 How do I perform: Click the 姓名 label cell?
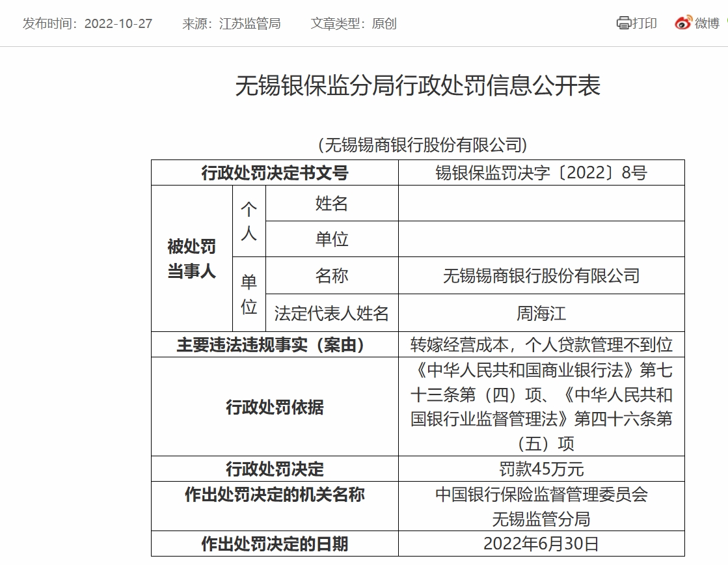pyautogui.click(x=332, y=204)
